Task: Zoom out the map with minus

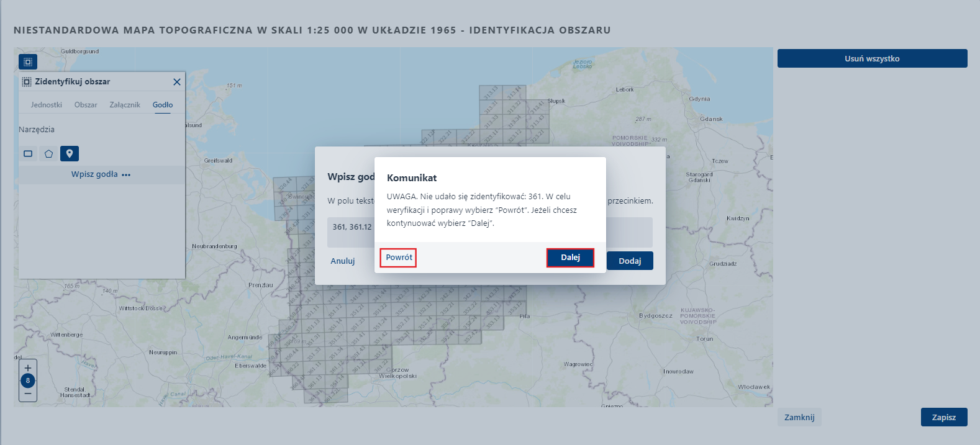Action: pyautogui.click(x=28, y=393)
